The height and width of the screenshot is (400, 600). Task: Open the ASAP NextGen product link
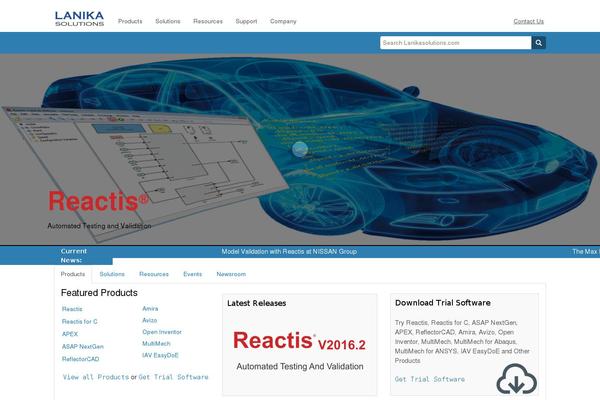[83, 346]
